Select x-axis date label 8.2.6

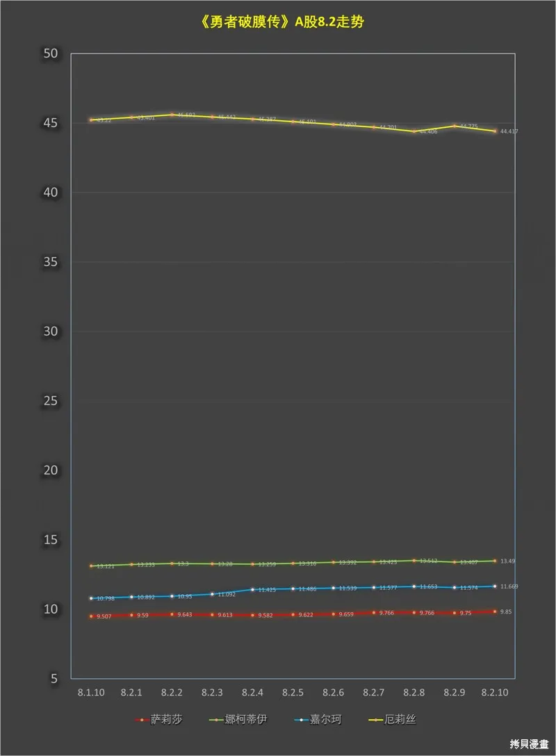click(333, 692)
